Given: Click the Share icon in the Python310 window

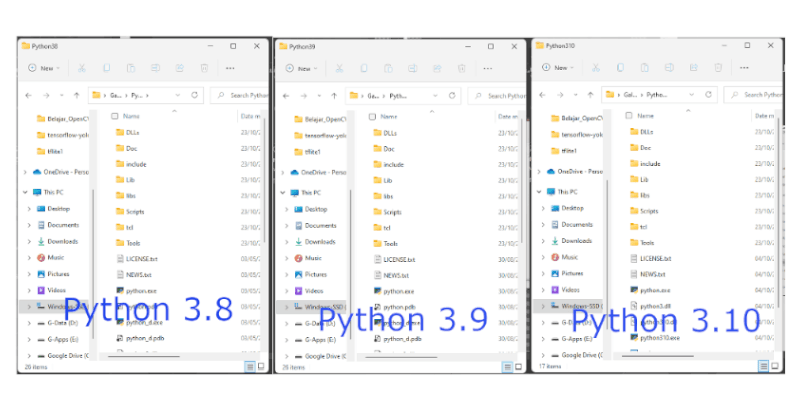Looking at the screenshot, I should click(x=694, y=67).
